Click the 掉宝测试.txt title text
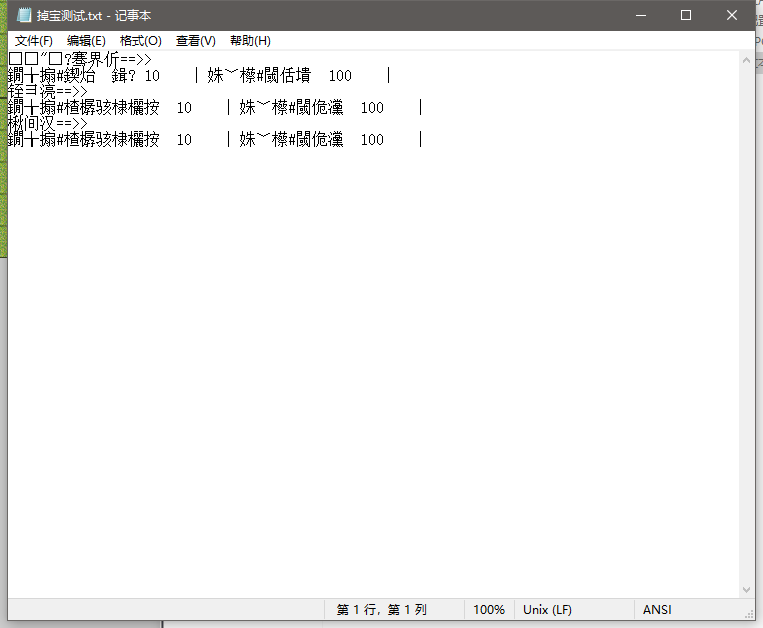 69,16
